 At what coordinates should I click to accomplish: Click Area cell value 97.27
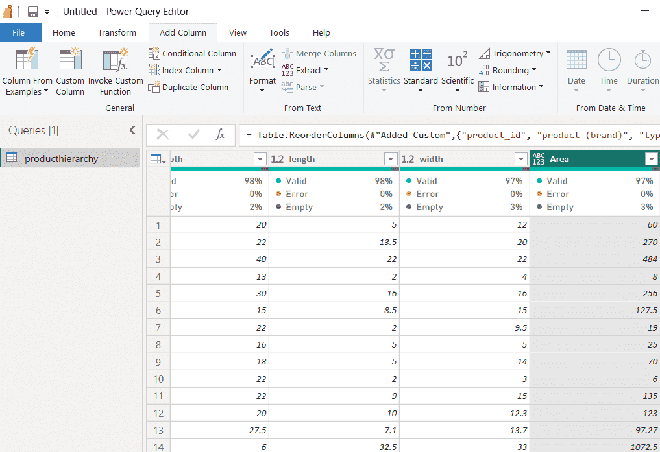[x=595, y=430]
